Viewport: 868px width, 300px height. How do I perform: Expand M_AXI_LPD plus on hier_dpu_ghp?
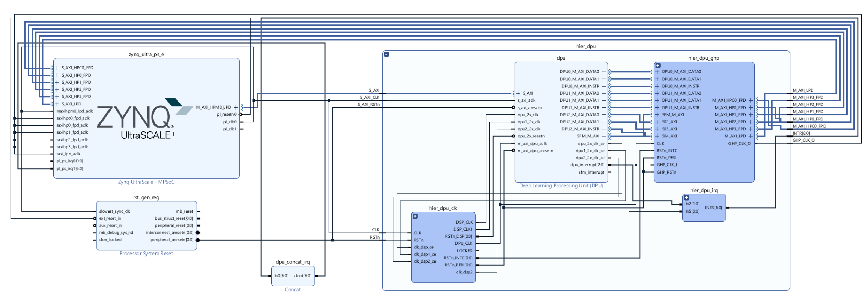750,136
